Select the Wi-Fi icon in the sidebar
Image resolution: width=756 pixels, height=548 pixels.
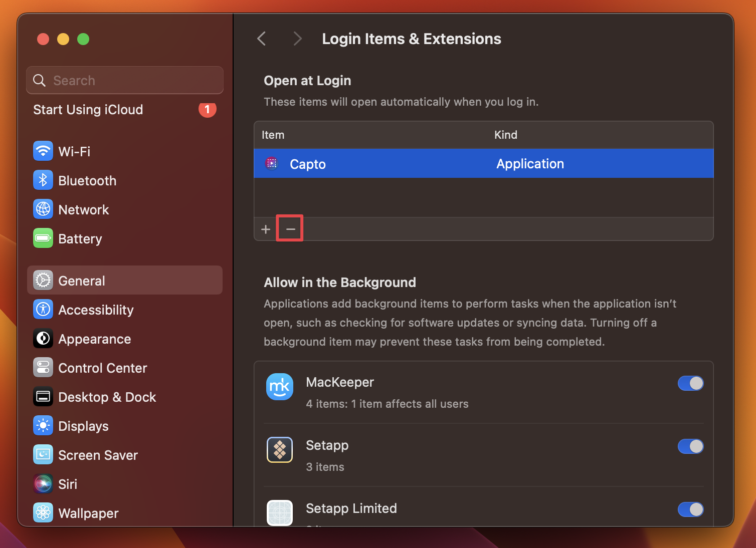click(x=43, y=151)
